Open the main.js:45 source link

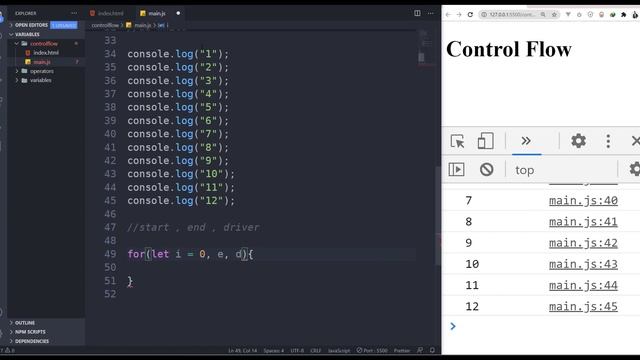pyautogui.click(x=583, y=307)
